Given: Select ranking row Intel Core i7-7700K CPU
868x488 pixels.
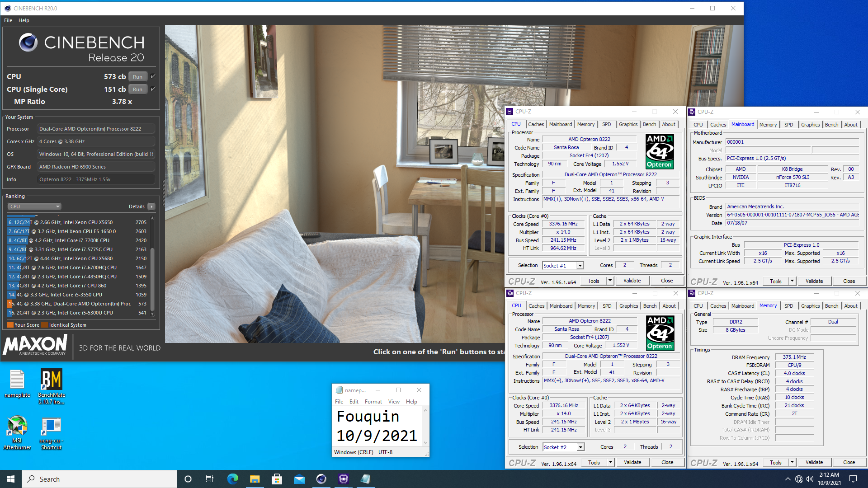Looking at the screenshot, I should pos(78,240).
